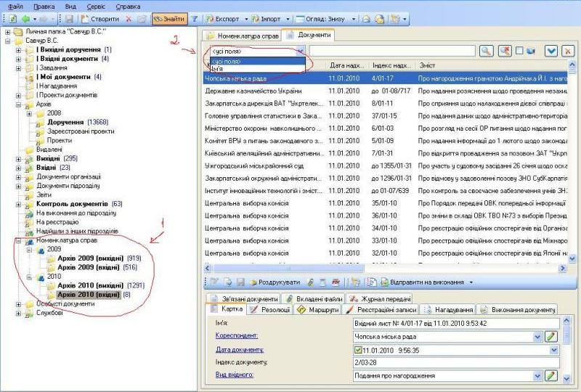Click the save diskette icon in document toolbar

[x=240, y=282]
